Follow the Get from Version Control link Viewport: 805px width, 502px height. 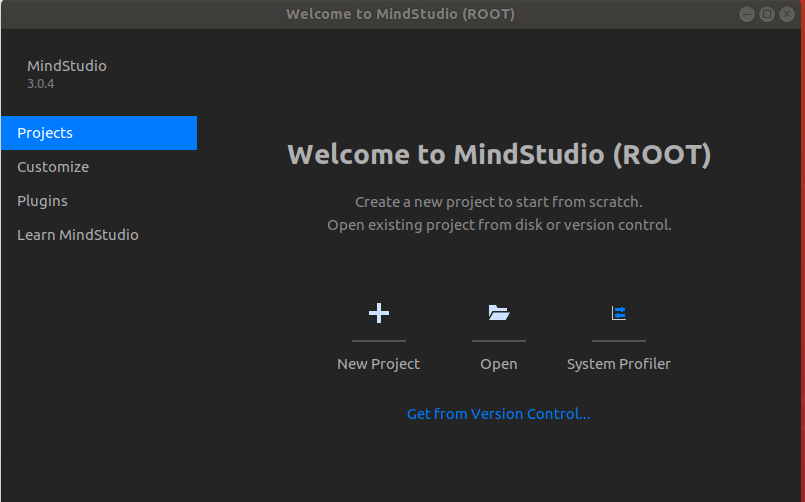(499, 414)
